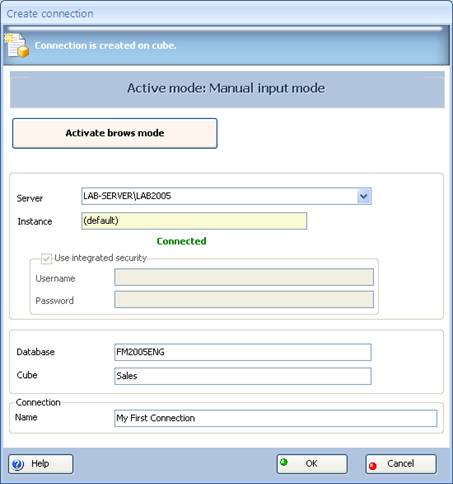
Task: Click the Password input field
Action: (x=244, y=299)
